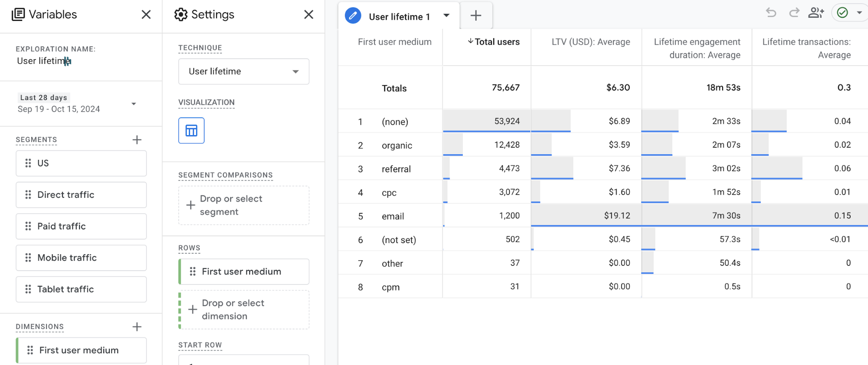Close the Settings panel
This screenshot has height=365, width=868.
pos(309,15)
